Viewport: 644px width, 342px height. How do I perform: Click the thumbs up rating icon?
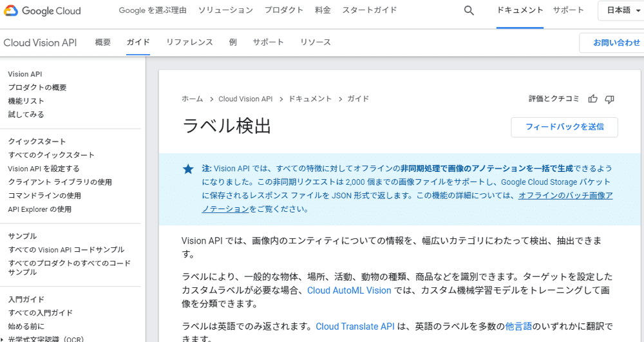(592, 99)
